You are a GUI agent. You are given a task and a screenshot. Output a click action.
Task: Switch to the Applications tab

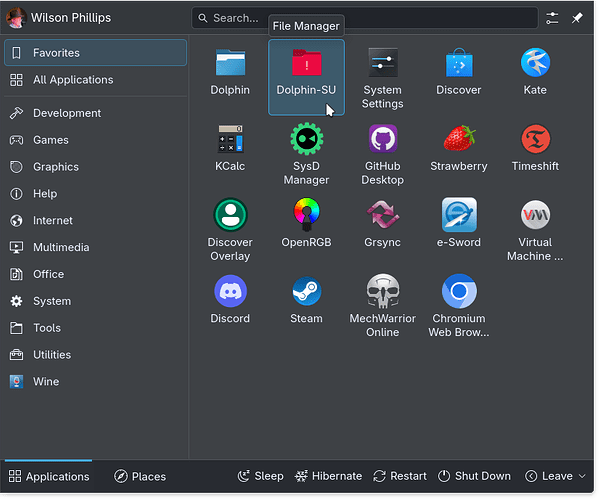click(49, 476)
